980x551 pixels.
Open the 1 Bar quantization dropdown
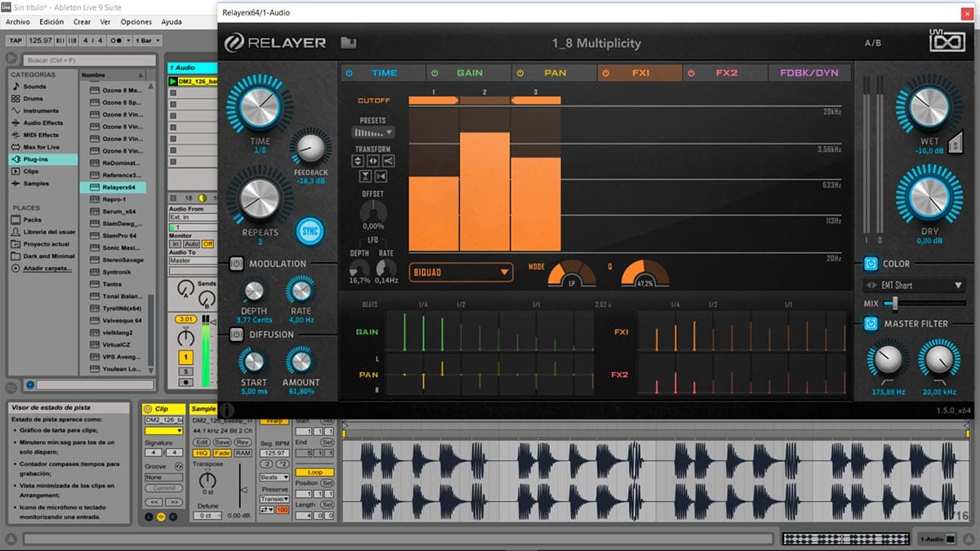[146, 41]
